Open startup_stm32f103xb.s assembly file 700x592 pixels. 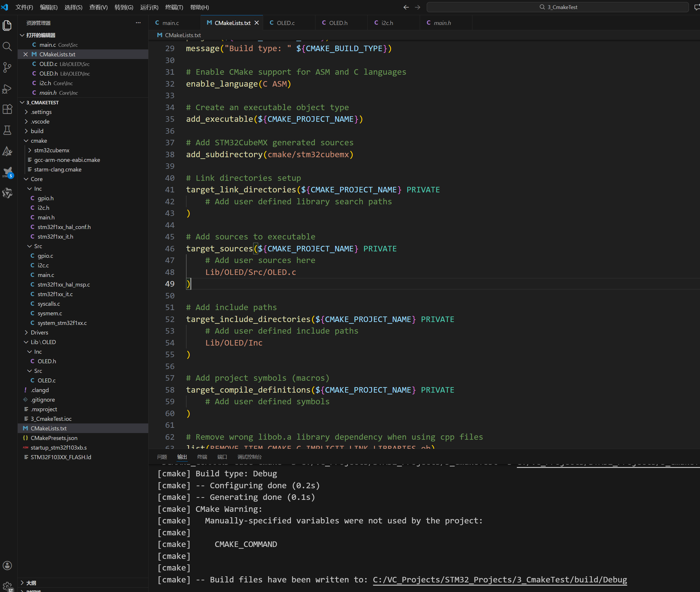[59, 448]
